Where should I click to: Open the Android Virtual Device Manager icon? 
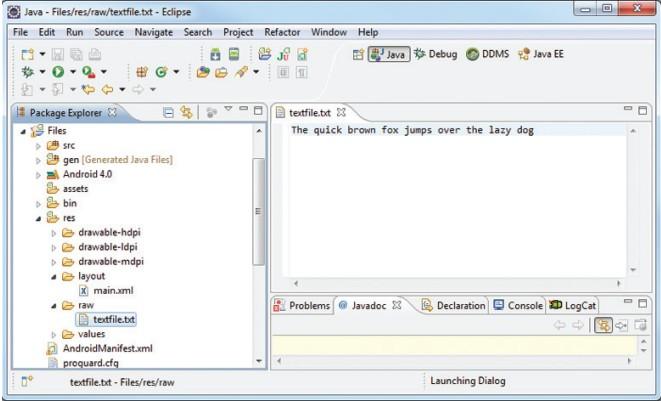(x=234, y=54)
